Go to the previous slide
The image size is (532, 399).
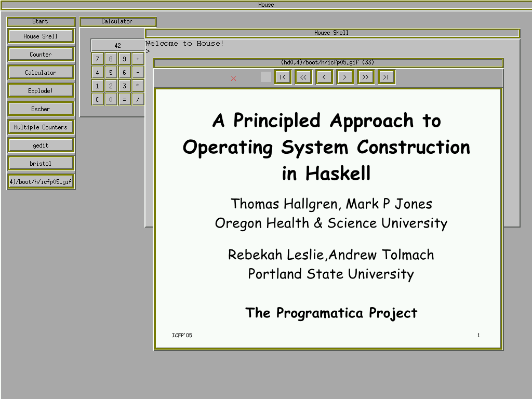pyautogui.click(x=324, y=77)
